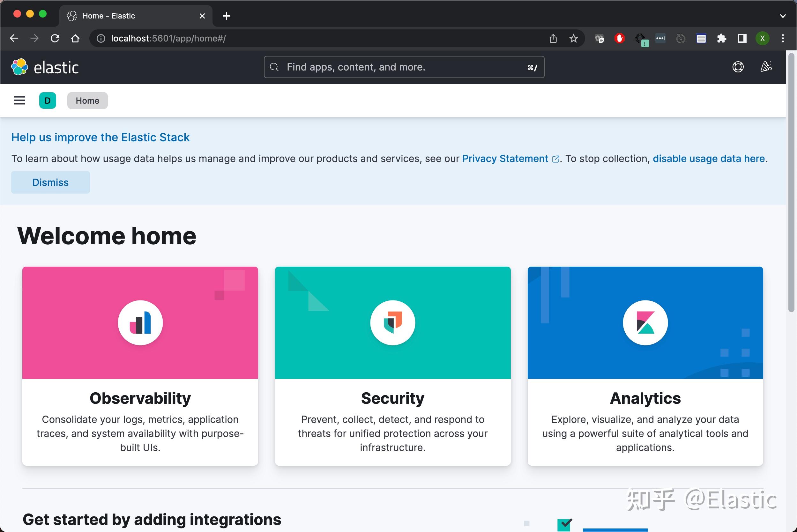Open the browser extensions puzzle icon
Image resolution: width=797 pixels, height=532 pixels.
722,38
